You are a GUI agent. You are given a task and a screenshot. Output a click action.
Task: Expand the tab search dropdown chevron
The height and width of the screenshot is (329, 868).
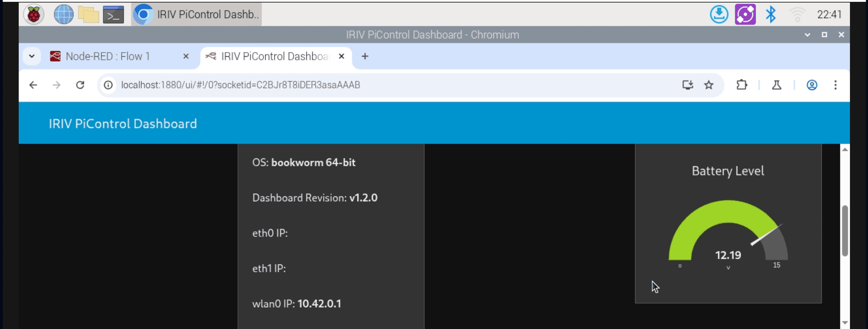point(32,56)
